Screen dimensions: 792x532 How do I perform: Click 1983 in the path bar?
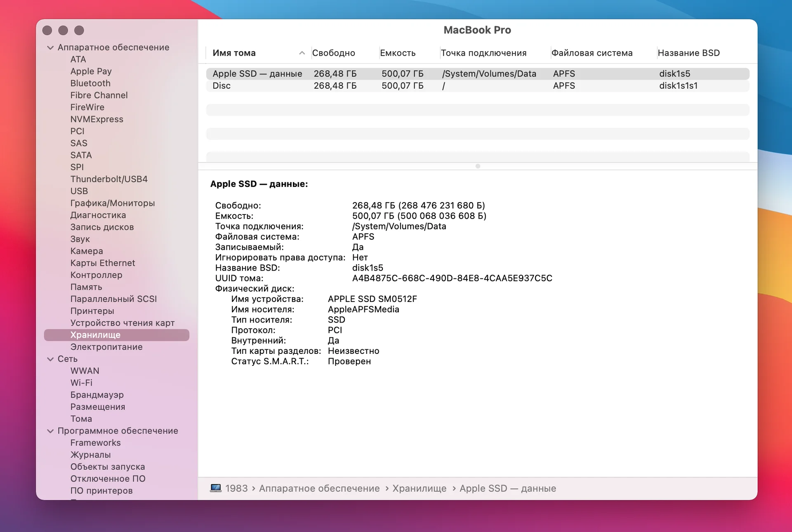pos(236,488)
